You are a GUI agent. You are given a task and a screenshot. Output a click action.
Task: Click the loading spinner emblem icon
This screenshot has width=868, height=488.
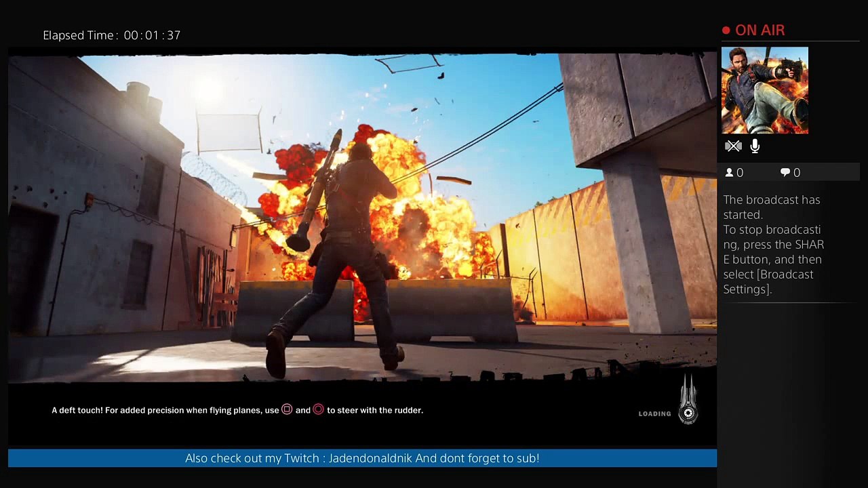[x=688, y=400]
